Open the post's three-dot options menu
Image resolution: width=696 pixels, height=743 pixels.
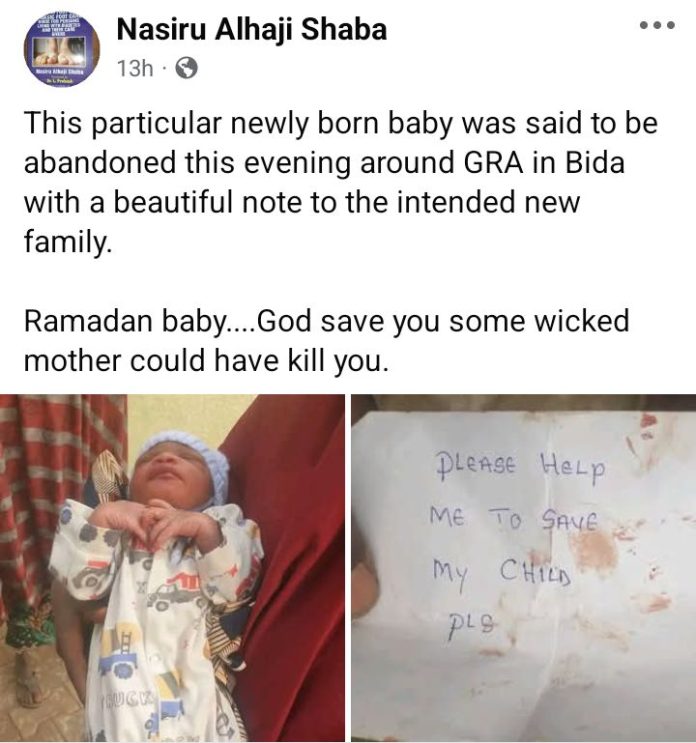659,24
